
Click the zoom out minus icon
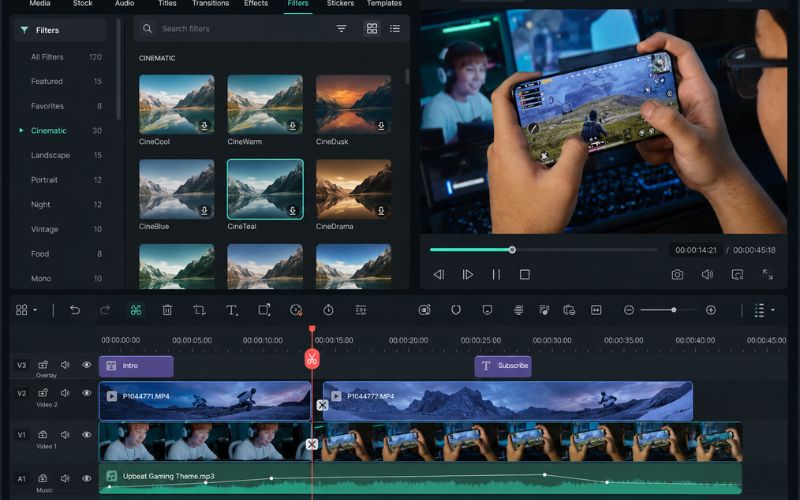click(629, 310)
